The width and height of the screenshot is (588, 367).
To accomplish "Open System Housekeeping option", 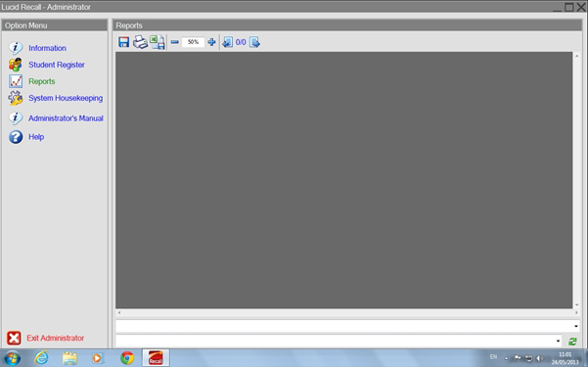I will (x=66, y=98).
